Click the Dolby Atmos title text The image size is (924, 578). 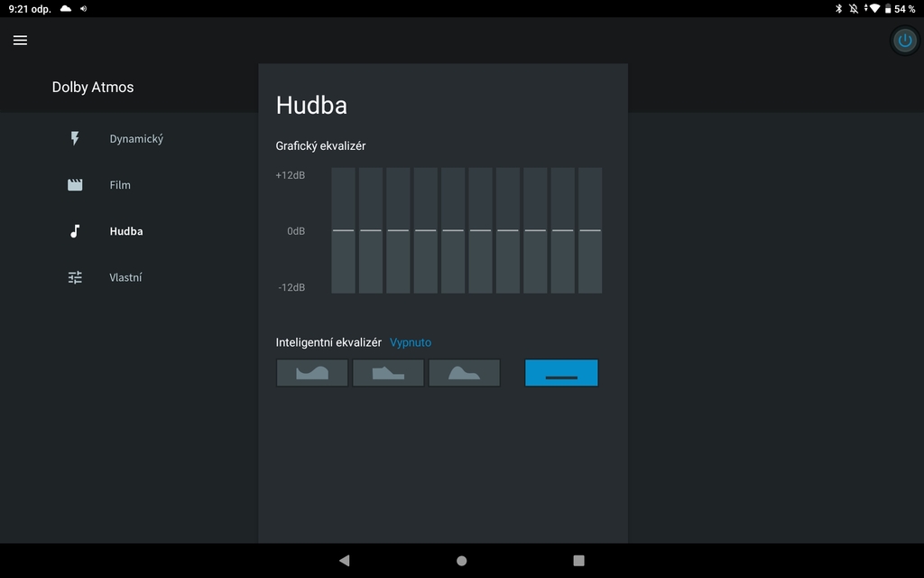[93, 87]
